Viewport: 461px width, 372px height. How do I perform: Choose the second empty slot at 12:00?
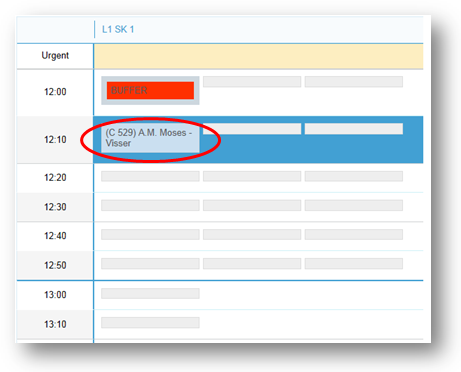tap(252, 82)
